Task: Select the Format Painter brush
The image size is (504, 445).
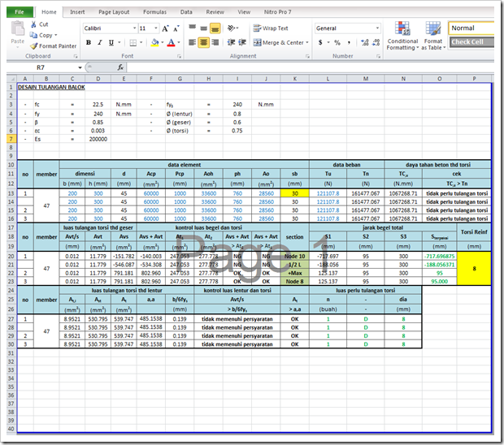Action: pyautogui.click(x=34, y=46)
